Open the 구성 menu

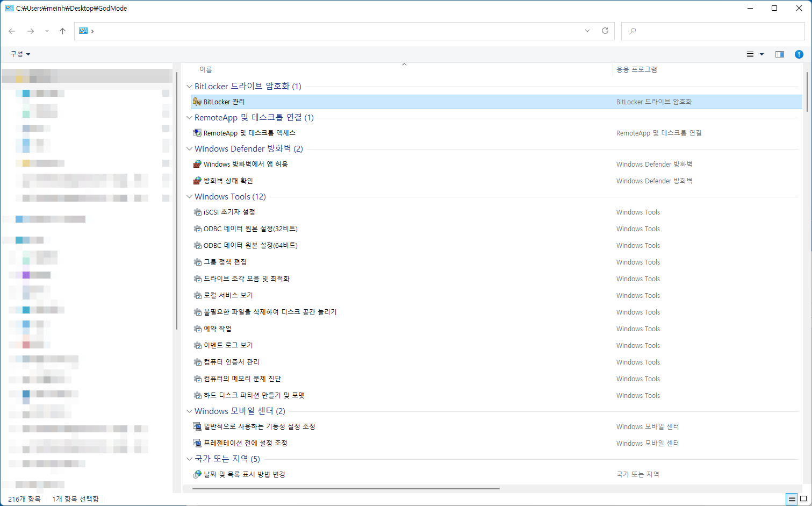pyautogui.click(x=20, y=54)
